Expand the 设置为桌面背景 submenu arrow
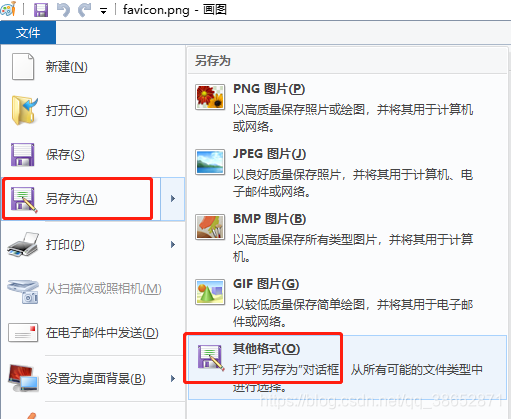The height and width of the screenshot is (419, 511). [173, 379]
